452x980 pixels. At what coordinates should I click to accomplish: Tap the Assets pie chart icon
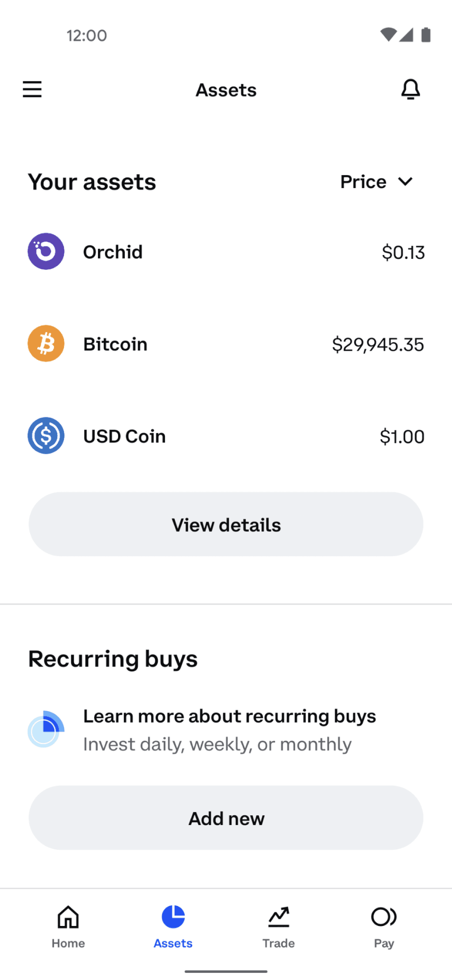173,917
